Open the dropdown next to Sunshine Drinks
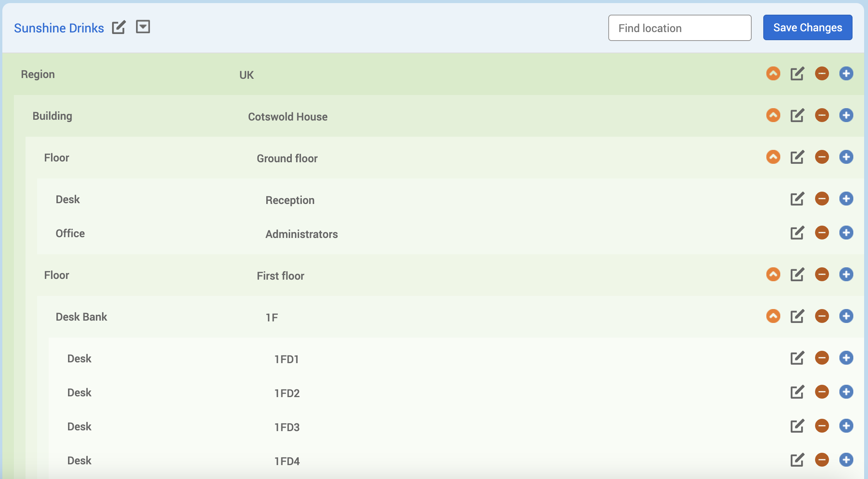 143,27
